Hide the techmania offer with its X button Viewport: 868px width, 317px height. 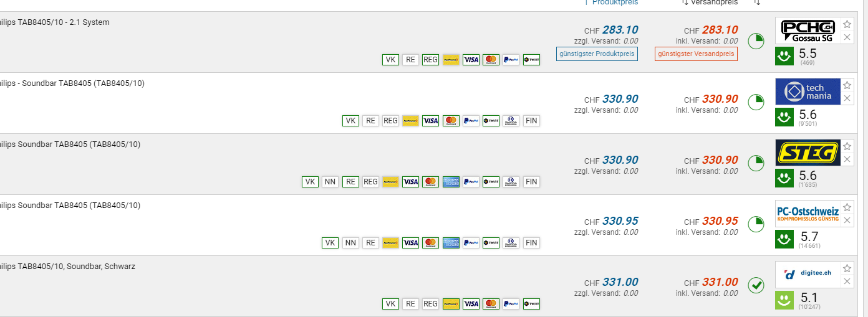(847, 98)
